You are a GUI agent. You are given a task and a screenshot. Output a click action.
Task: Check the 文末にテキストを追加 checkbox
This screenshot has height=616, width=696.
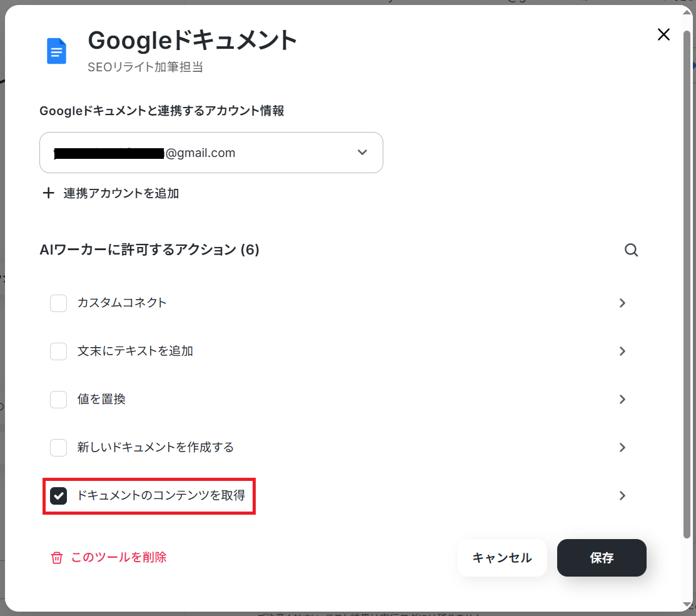(59, 351)
